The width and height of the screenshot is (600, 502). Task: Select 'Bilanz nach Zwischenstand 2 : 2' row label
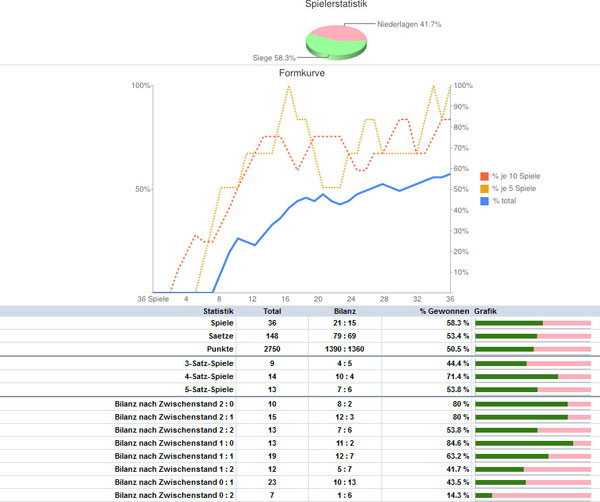click(174, 430)
